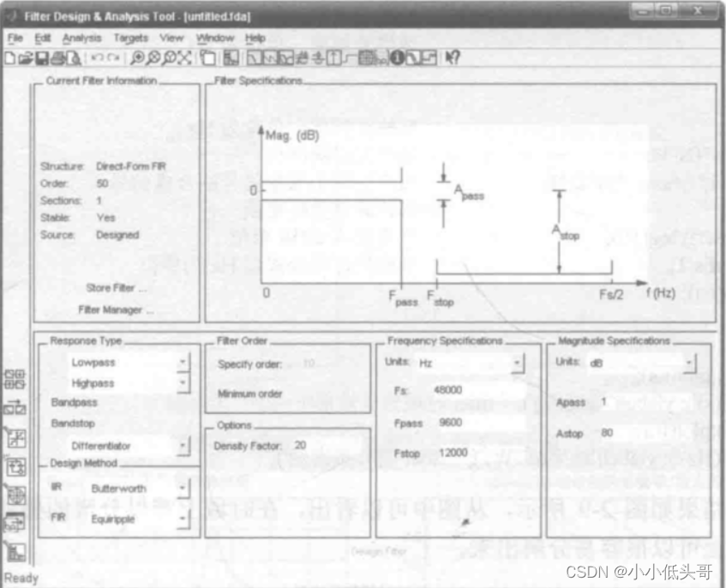The image size is (726, 588).
Task: Open the Targets menu
Action: click(131, 38)
